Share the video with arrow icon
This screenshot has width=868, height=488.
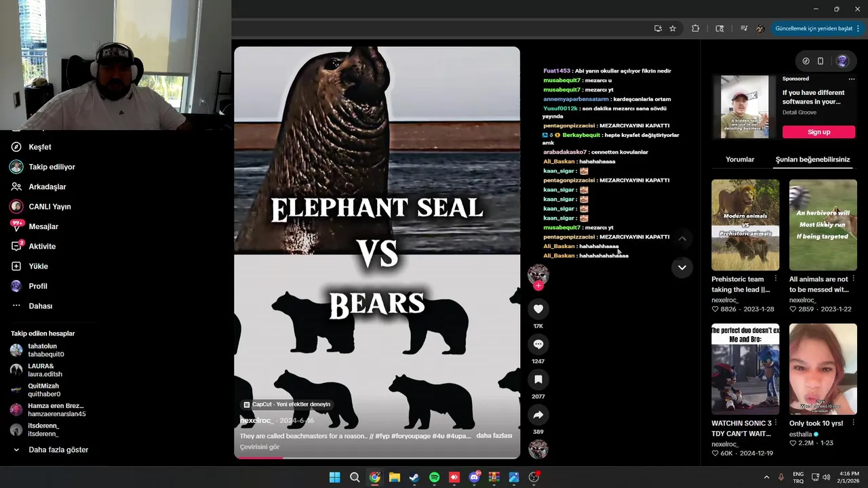coord(538,415)
